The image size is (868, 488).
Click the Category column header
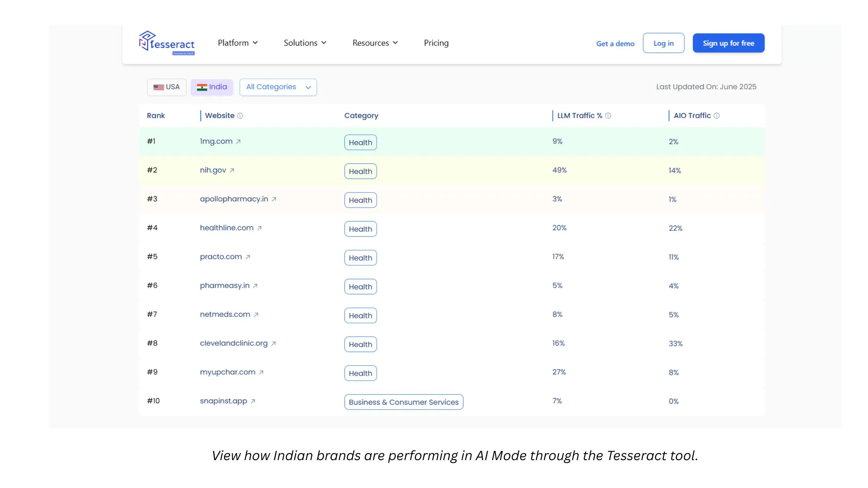[361, 116]
